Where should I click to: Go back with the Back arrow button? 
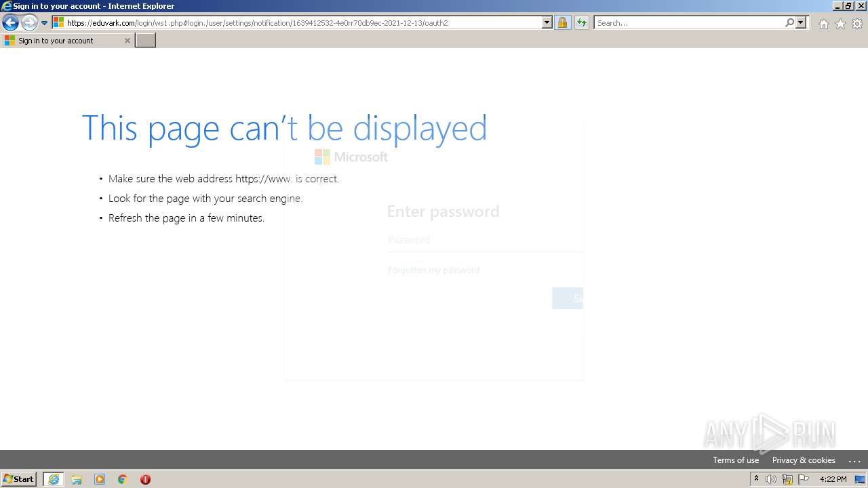coord(10,23)
